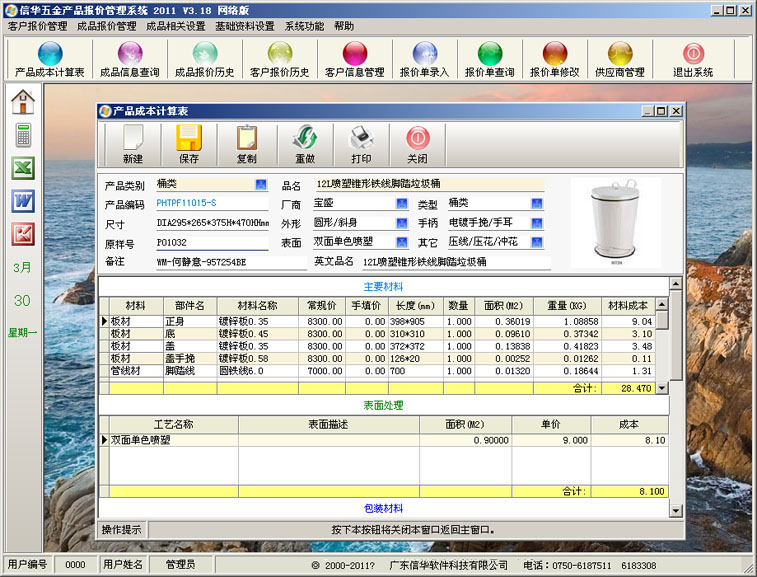Open 供应商管理 toolbar icon
757x577 pixels.
click(x=620, y=59)
